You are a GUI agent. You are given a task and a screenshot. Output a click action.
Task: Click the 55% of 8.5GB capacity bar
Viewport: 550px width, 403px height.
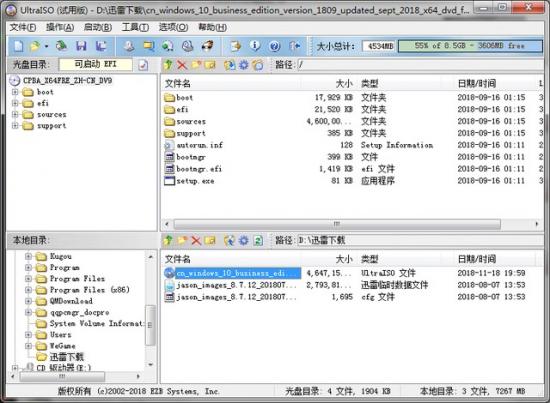pyautogui.click(x=470, y=46)
